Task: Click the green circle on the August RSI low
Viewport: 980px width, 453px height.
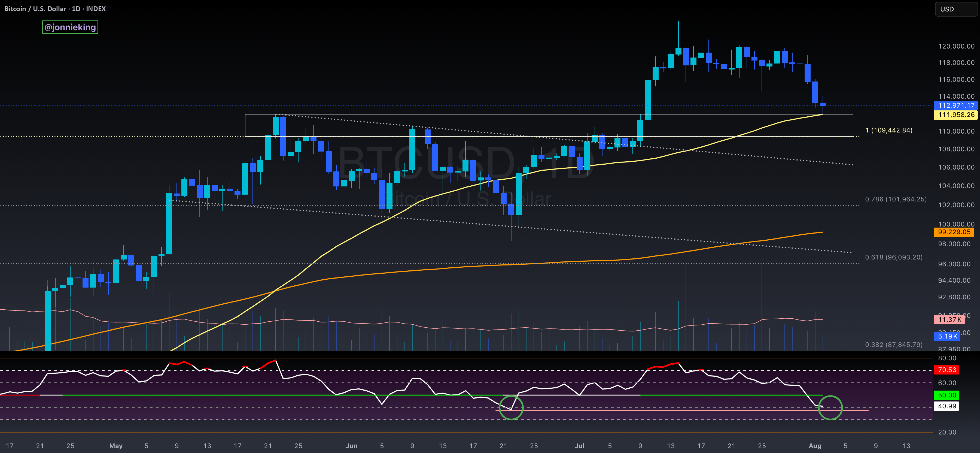Action: (x=830, y=408)
